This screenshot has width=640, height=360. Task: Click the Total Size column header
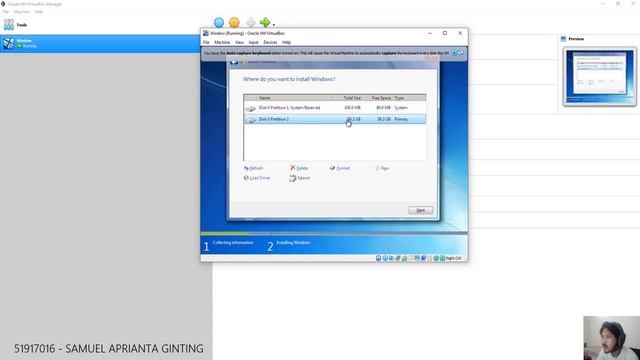coord(352,98)
